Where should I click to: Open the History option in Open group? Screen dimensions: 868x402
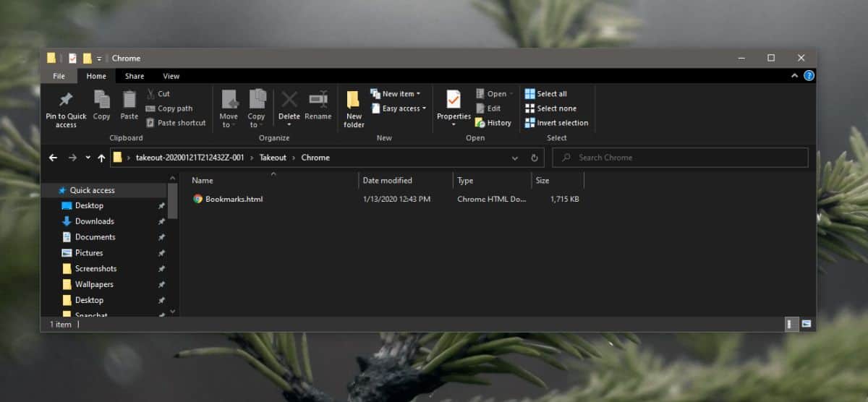coord(493,123)
